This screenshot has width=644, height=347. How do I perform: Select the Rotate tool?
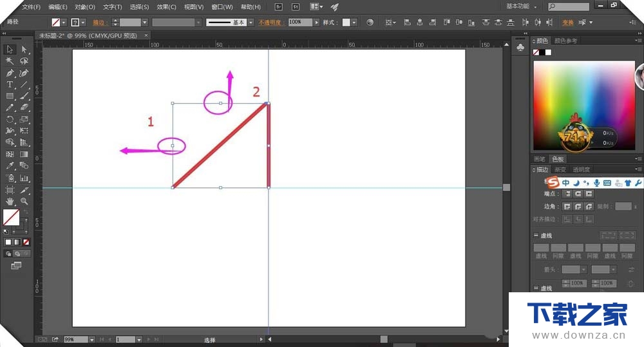(x=10, y=120)
